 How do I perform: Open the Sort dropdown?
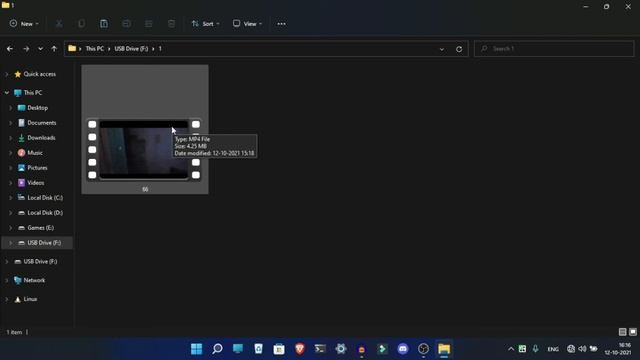pos(205,24)
